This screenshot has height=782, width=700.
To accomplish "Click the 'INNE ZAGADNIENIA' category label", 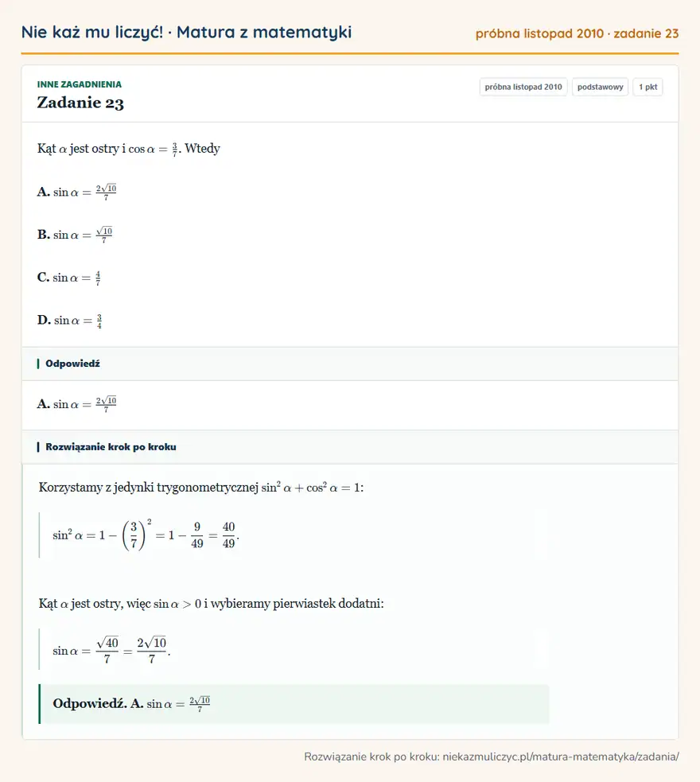I will (80, 84).
